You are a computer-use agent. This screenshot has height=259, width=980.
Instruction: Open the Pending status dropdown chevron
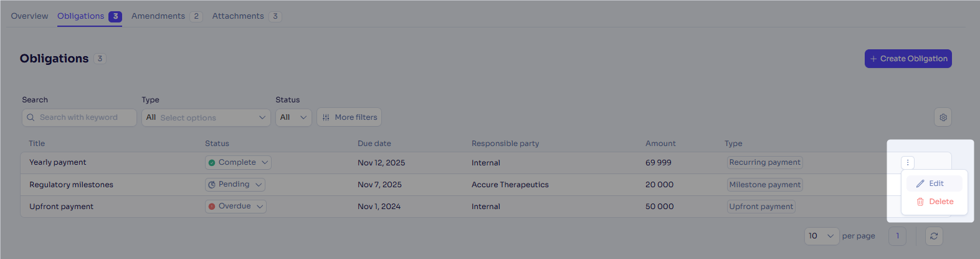[x=259, y=185]
